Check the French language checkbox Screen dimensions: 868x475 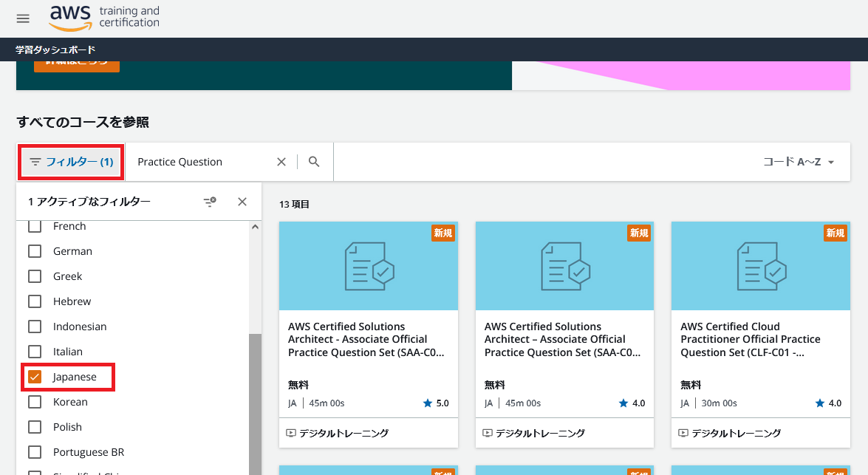tap(35, 226)
